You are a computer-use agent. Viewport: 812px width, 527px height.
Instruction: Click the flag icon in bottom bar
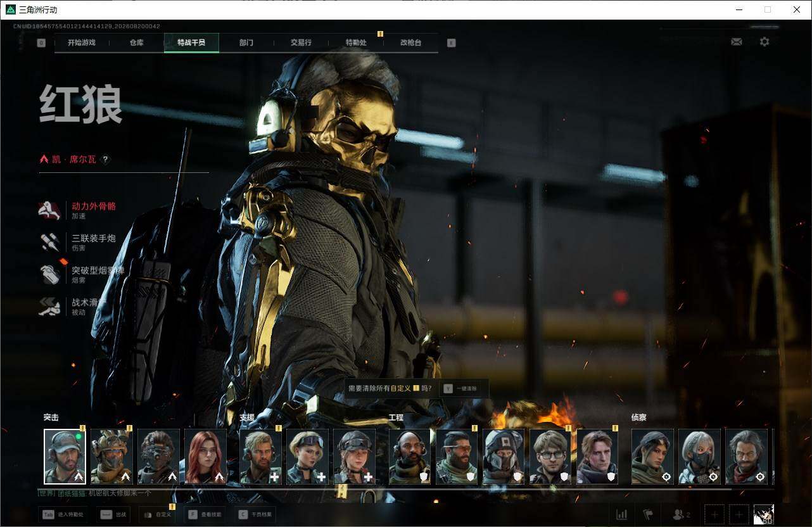(x=648, y=514)
